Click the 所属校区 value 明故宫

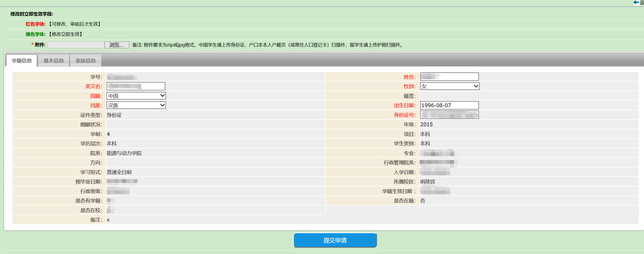tap(428, 182)
